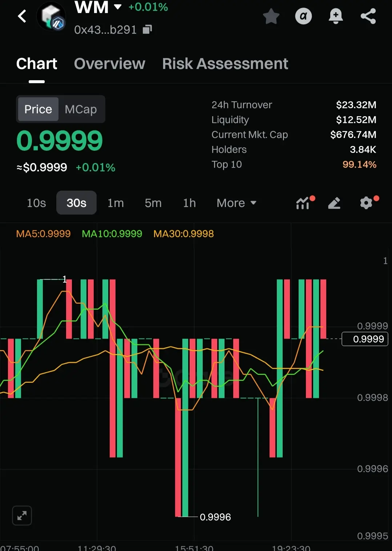
Task: Tap the large green 0.9999 price
Action: (60, 141)
